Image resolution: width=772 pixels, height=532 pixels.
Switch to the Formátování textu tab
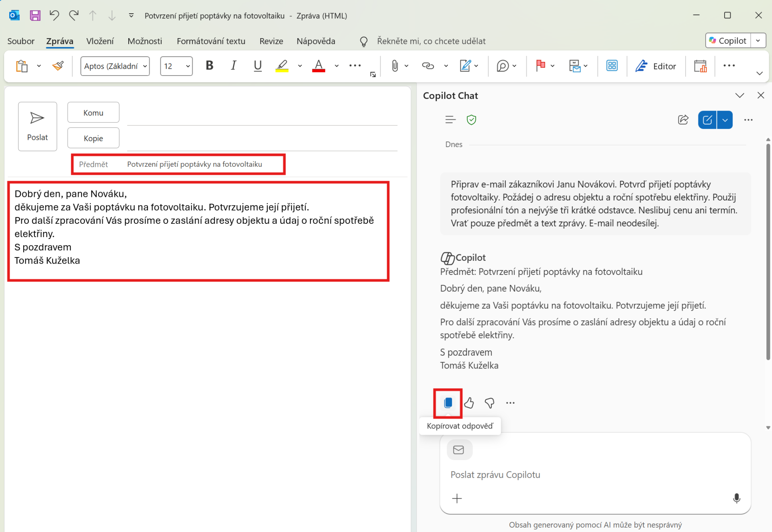[x=211, y=41]
